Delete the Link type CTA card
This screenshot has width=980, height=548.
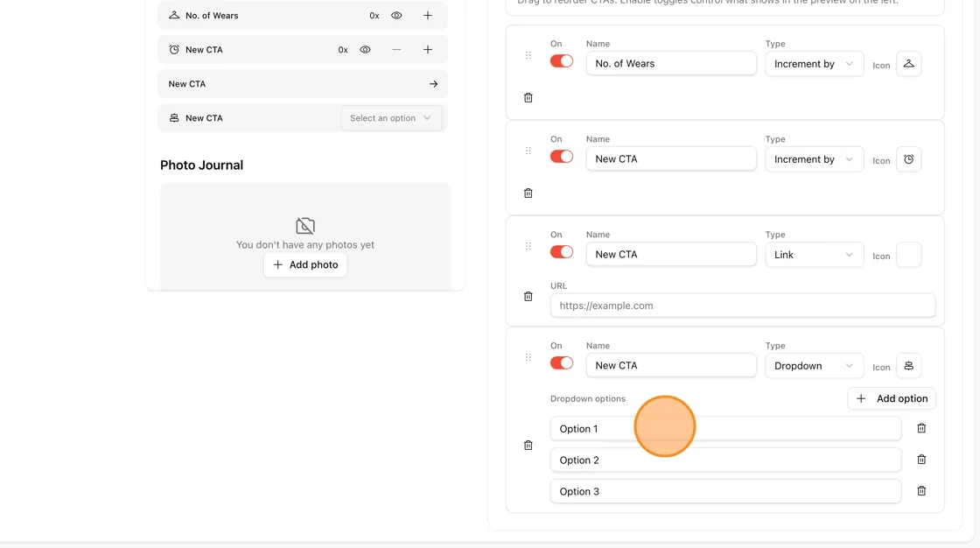click(528, 297)
